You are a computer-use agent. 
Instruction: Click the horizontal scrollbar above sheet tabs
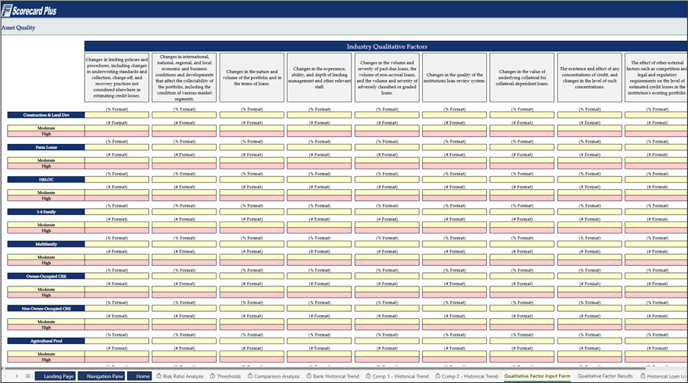325,368
